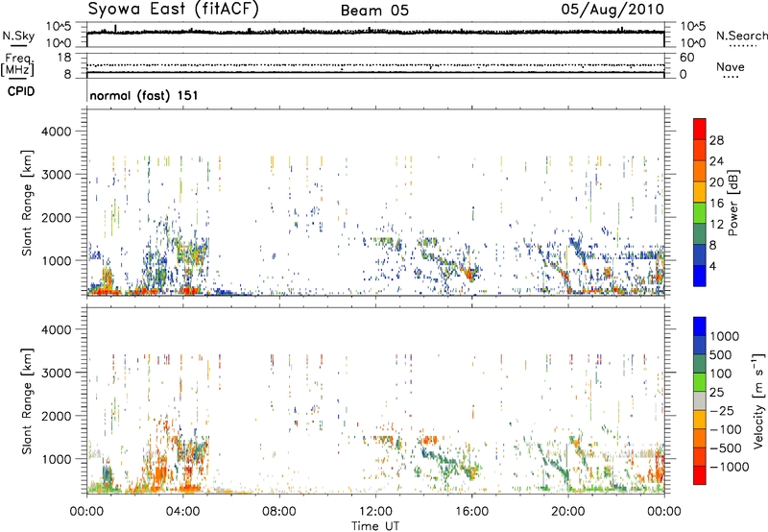The width and height of the screenshot is (768, 532).
Task: Click the '16' label on the Power colorbar
Action: pyautogui.click(x=716, y=204)
